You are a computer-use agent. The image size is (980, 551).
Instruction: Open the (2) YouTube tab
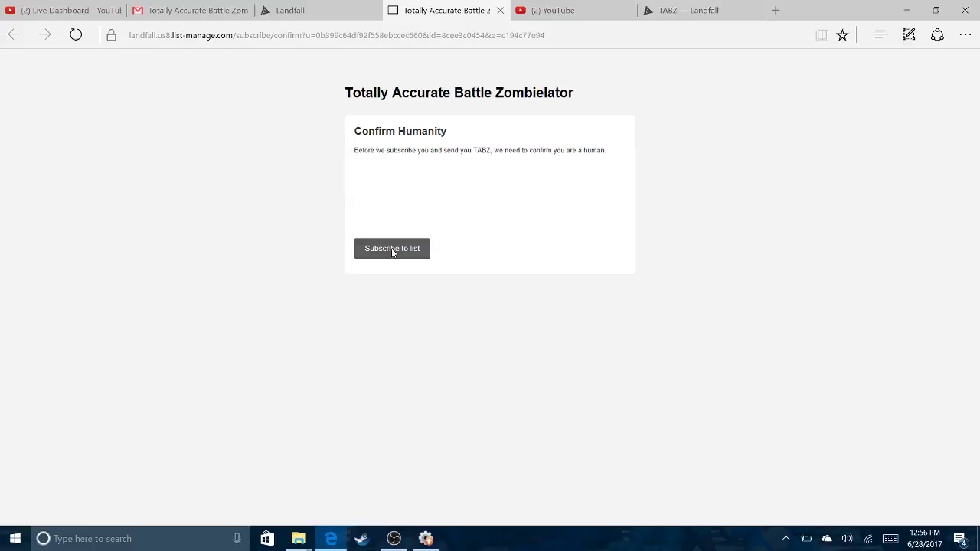pyautogui.click(x=573, y=10)
